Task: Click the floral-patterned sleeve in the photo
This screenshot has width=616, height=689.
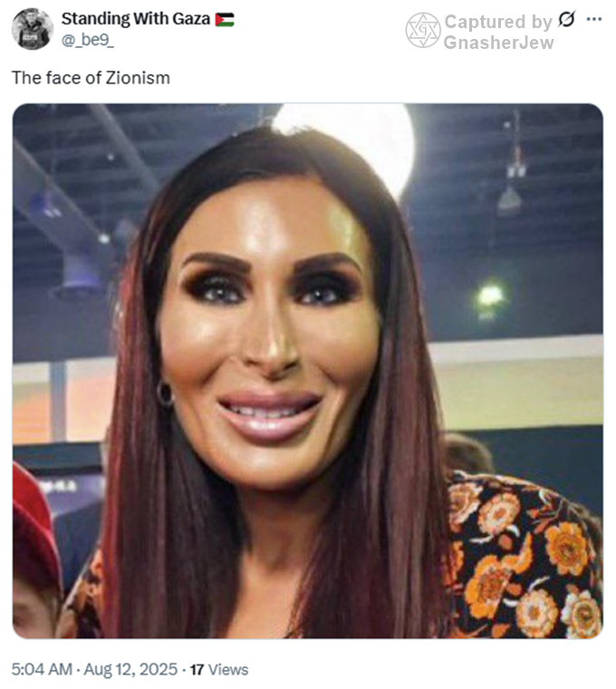Action: [525, 558]
